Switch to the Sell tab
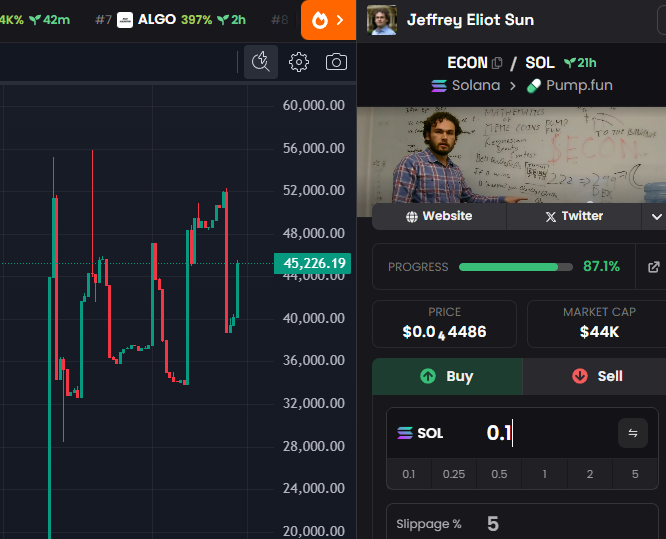 [x=597, y=376]
